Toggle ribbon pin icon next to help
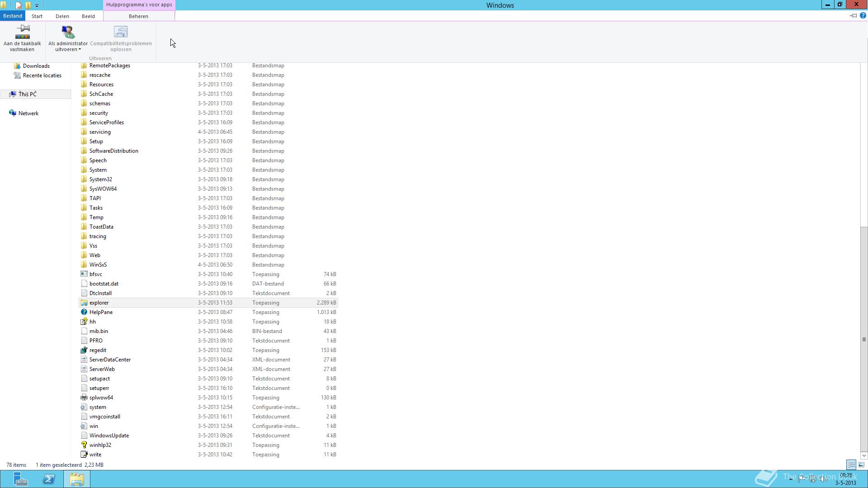868x488 pixels. pyautogui.click(x=853, y=15)
